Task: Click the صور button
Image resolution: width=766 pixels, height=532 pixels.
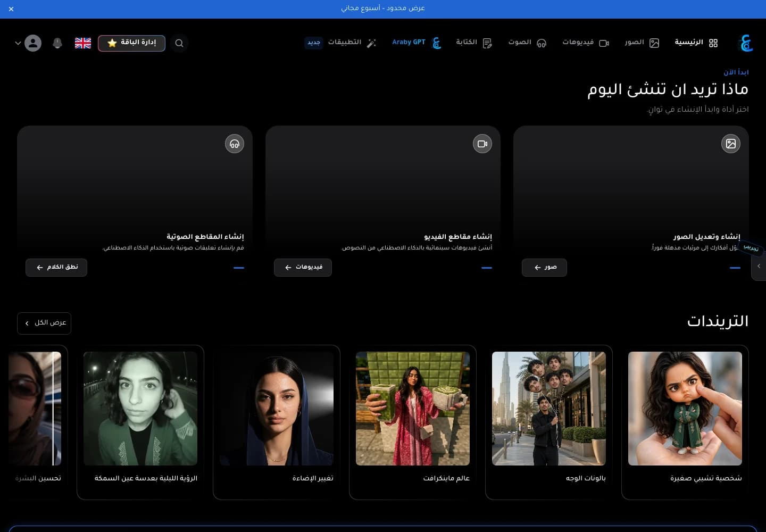Action: point(544,268)
